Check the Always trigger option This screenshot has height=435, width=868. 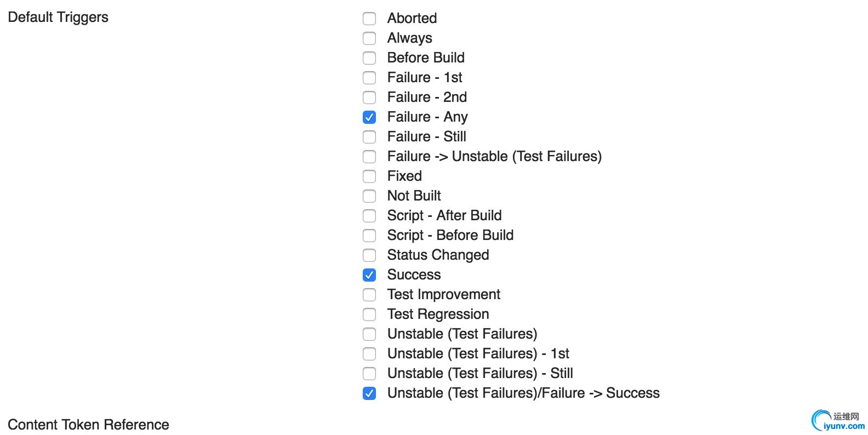[369, 38]
